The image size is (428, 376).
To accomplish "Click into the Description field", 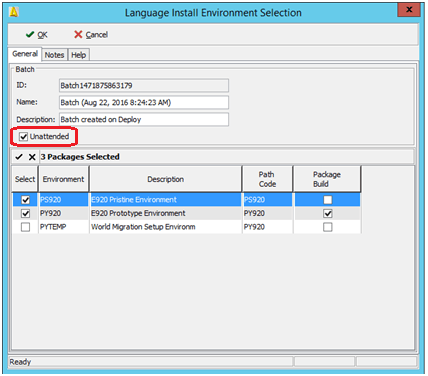I will tap(144, 120).
